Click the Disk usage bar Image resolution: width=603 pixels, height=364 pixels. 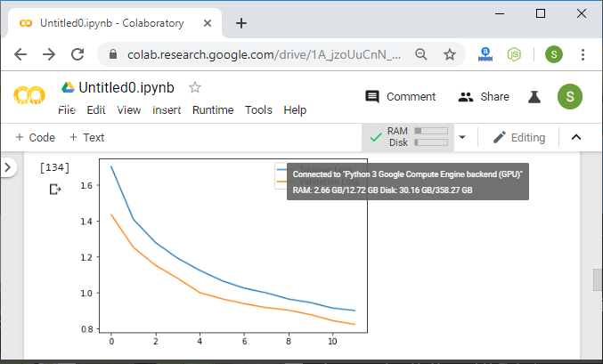431,142
